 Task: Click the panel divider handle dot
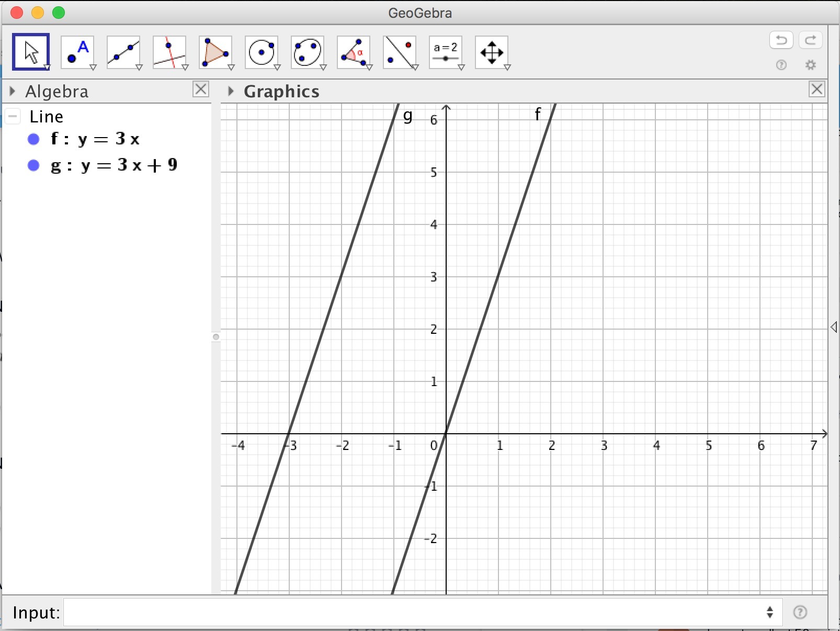tap(216, 337)
